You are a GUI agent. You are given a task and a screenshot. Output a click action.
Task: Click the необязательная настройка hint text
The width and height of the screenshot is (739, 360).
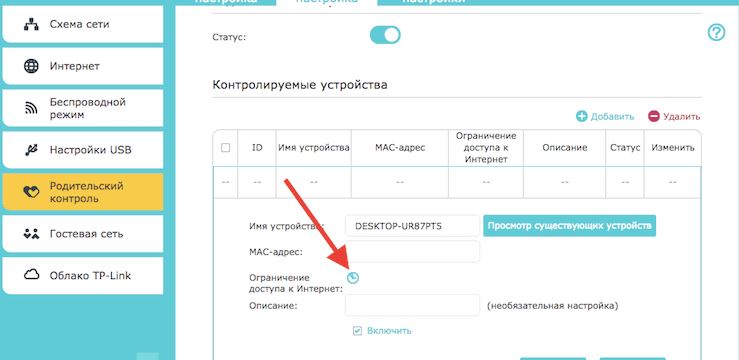tap(552, 306)
